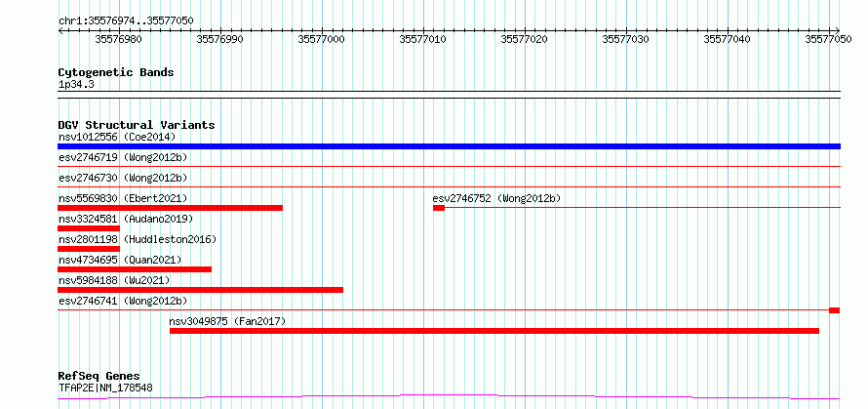Viewport: 868px width, 409px height.
Task: Select the nsv1012556 (Coe2014) label
Action: [117, 137]
